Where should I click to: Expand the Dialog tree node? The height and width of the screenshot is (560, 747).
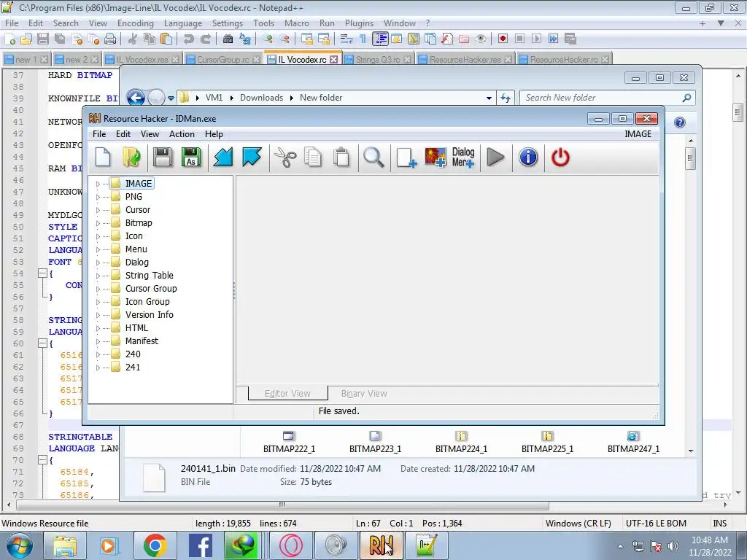click(98, 262)
